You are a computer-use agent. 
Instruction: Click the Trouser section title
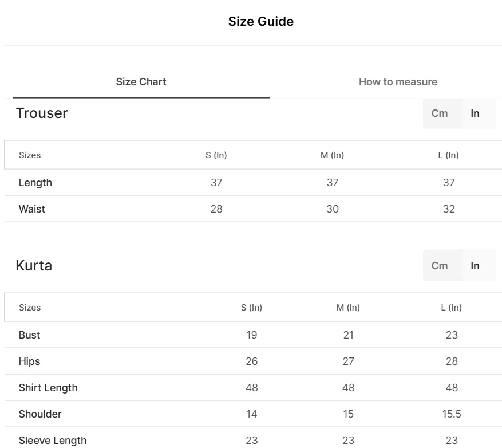point(42,113)
